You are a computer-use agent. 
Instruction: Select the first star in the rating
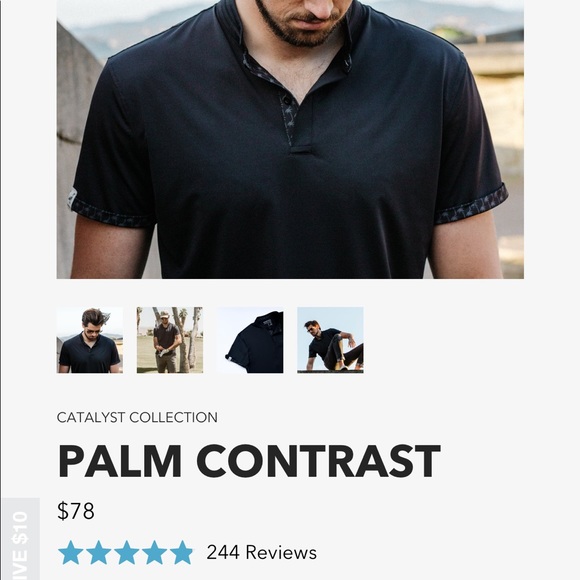coord(71,552)
